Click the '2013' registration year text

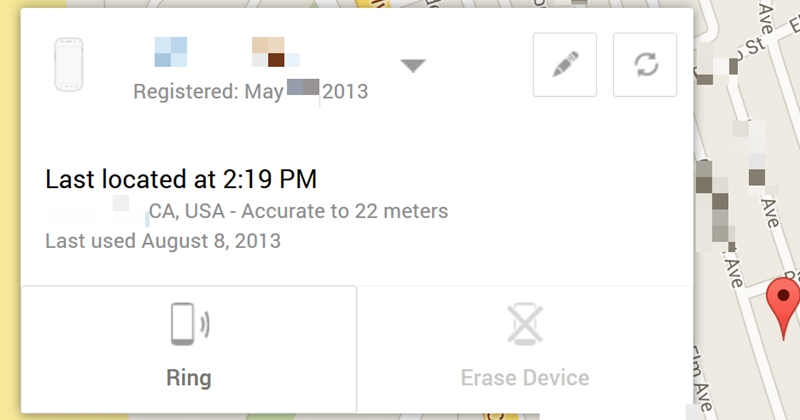click(345, 92)
